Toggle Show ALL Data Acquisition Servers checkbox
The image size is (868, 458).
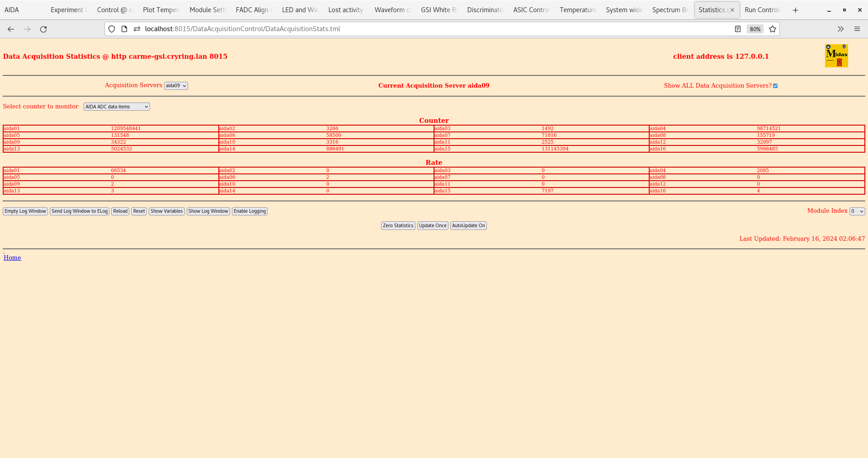(775, 86)
